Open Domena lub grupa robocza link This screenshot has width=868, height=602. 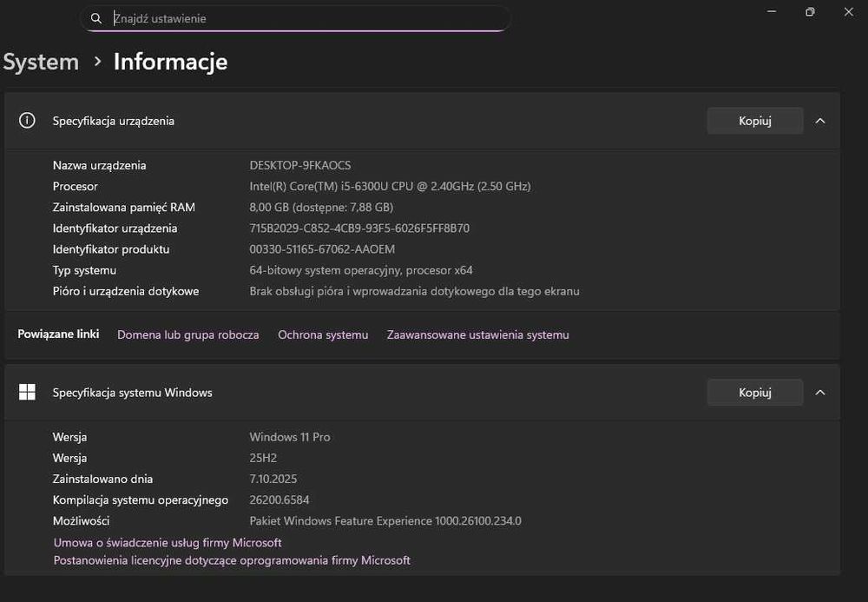coord(188,334)
